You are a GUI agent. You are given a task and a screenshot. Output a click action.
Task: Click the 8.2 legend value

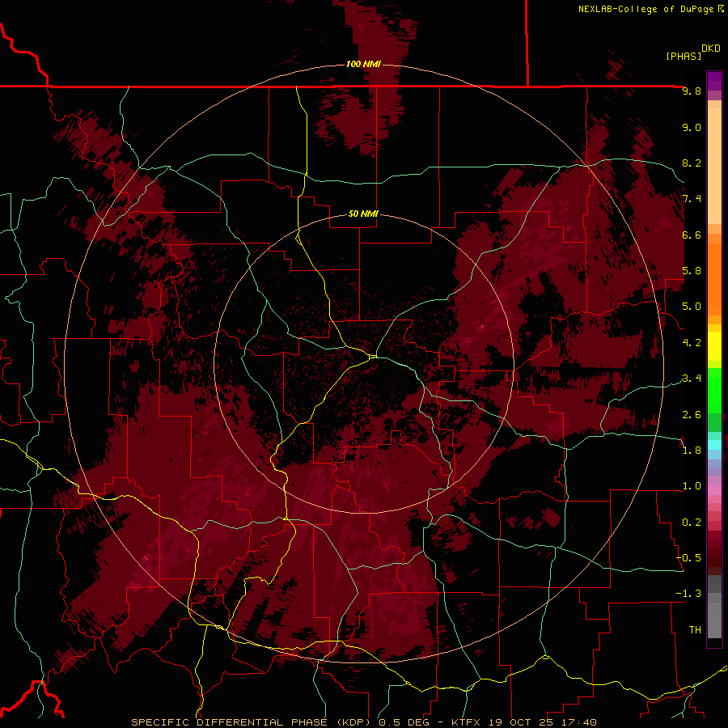(692, 163)
